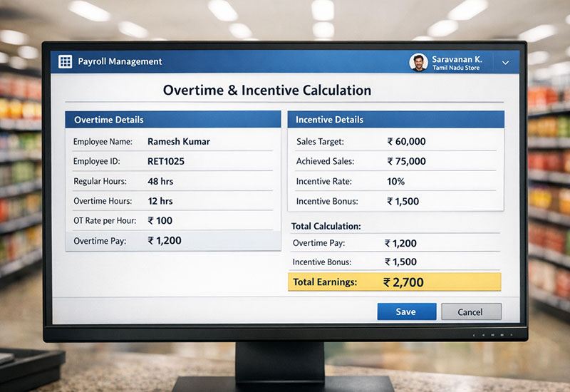570x392 pixels.
Task: Click the sales target value '₹ 60,000'
Action: (x=406, y=141)
